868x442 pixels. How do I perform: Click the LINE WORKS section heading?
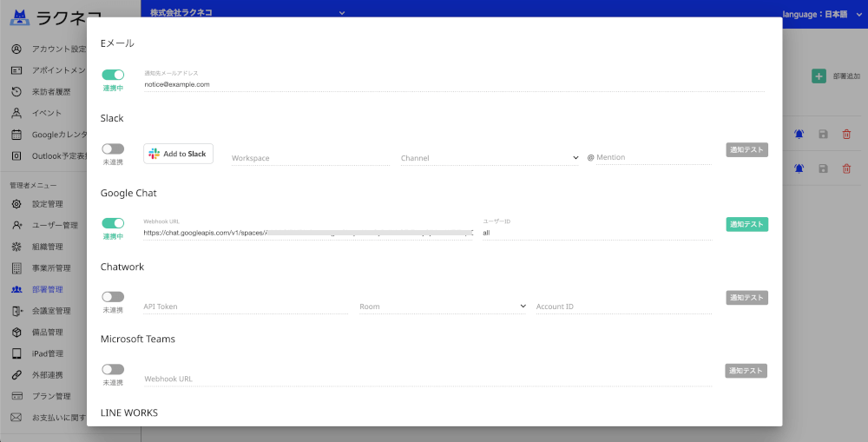pos(129,412)
